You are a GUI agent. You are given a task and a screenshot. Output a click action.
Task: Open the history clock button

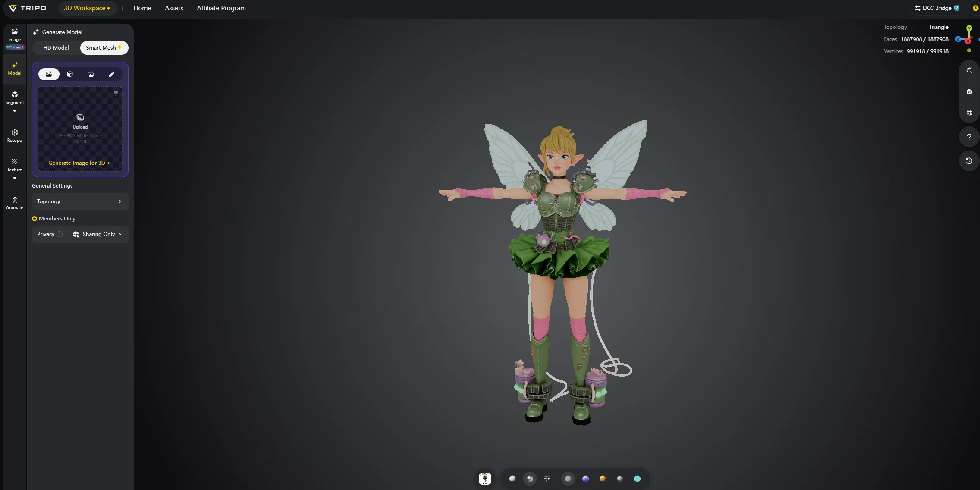[969, 161]
